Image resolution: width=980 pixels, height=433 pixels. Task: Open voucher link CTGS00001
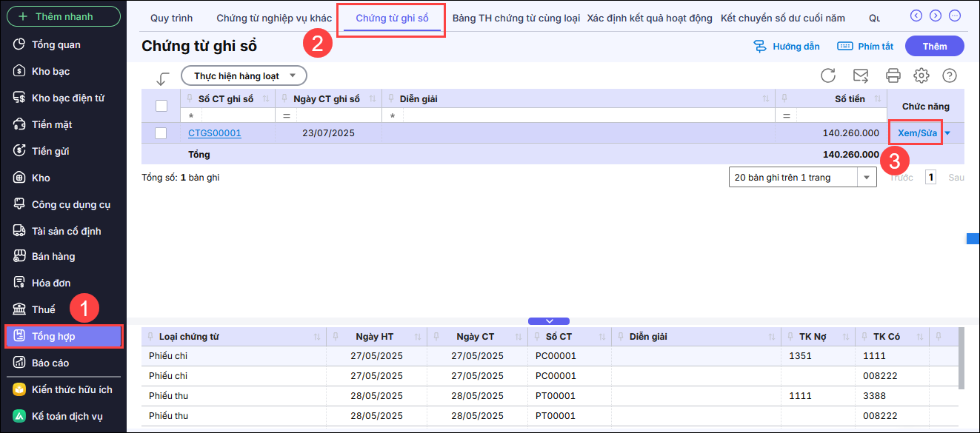[215, 133]
